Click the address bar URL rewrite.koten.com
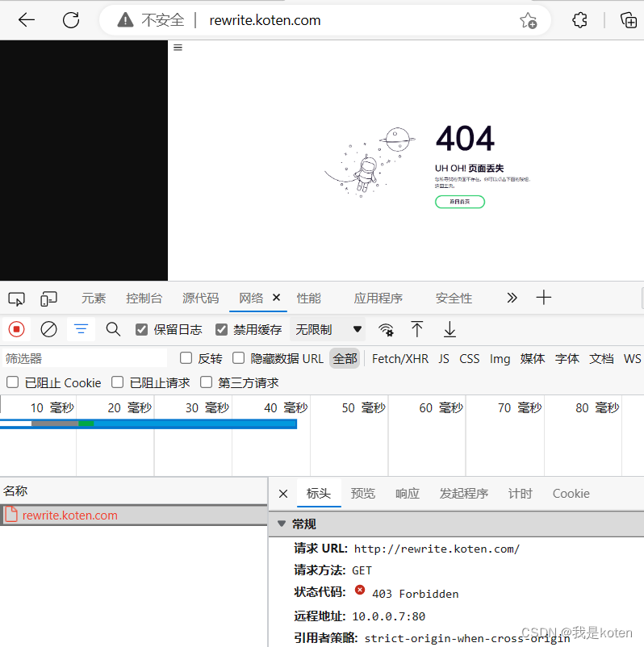 pos(265,20)
